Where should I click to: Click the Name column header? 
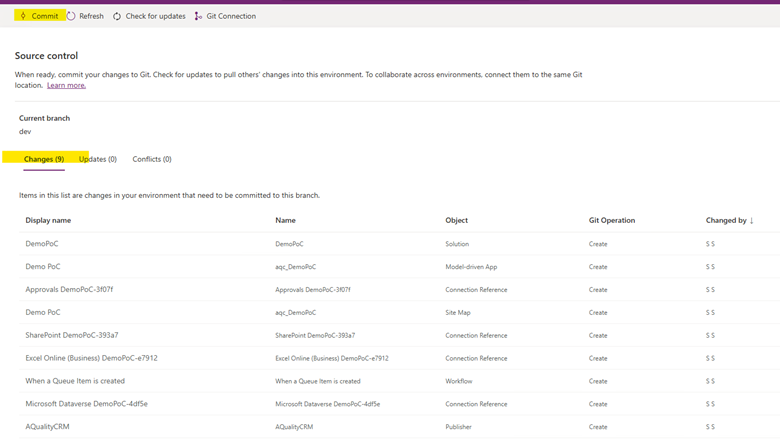286,220
